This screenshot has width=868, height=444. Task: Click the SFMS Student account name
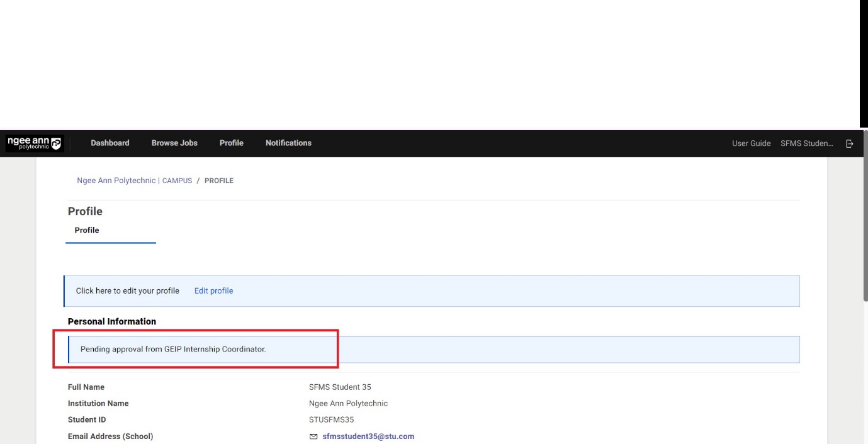806,143
